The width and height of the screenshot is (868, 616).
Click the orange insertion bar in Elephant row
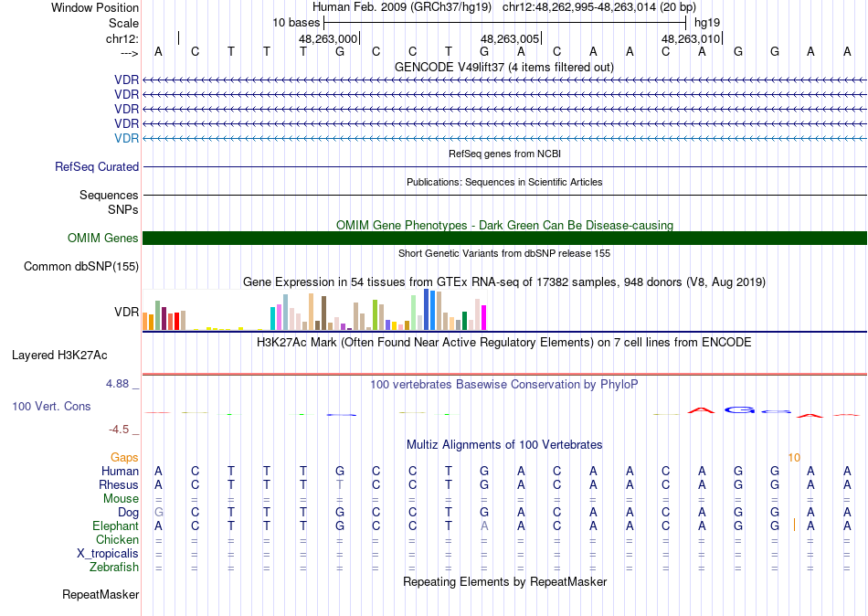[794, 525]
